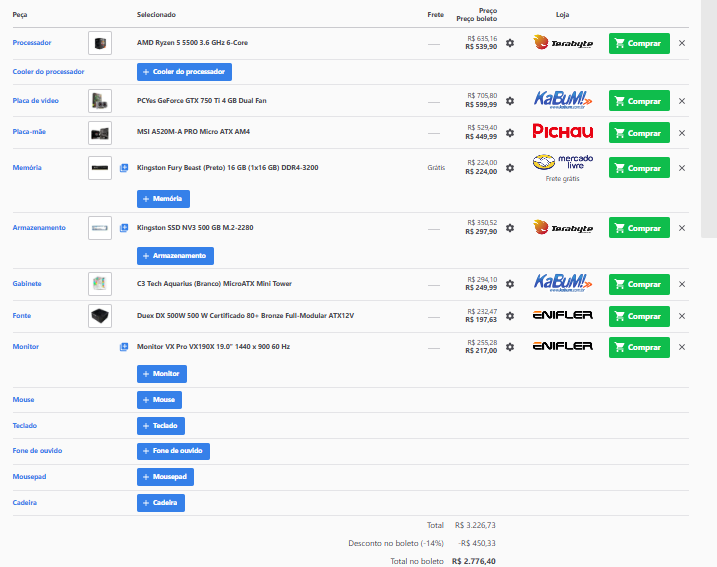
Task: Add another Memória module
Action: pyautogui.click(x=163, y=199)
